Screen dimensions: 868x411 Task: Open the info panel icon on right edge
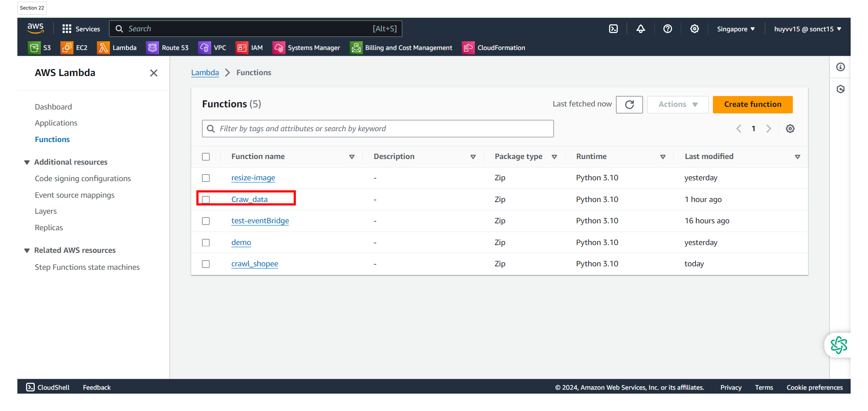(x=841, y=67)
